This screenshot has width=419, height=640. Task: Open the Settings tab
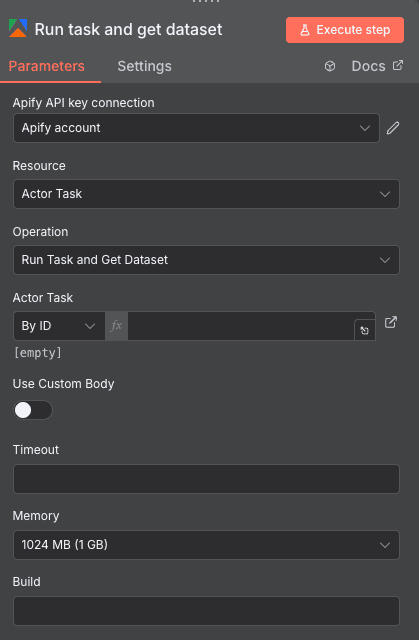coord(144,66)
